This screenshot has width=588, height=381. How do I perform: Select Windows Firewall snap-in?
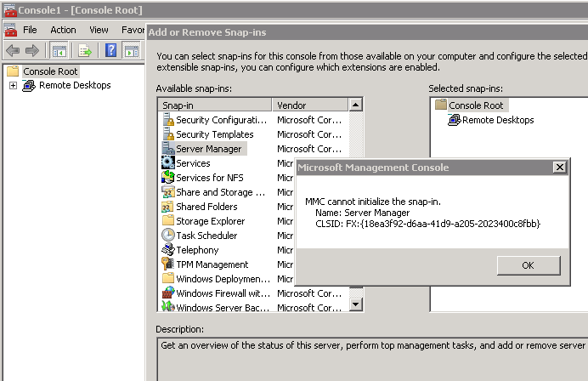[223, 293]
